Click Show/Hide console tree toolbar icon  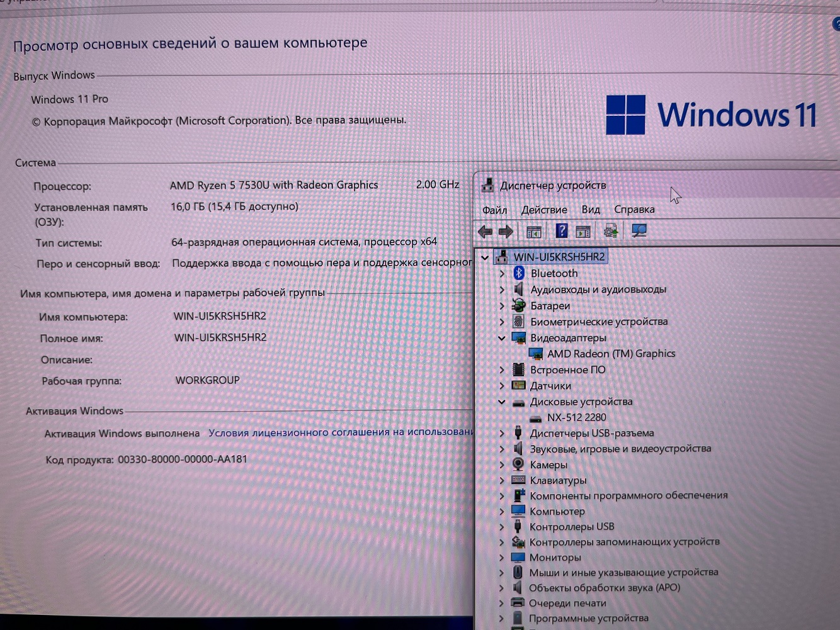[x=533, y=232]
